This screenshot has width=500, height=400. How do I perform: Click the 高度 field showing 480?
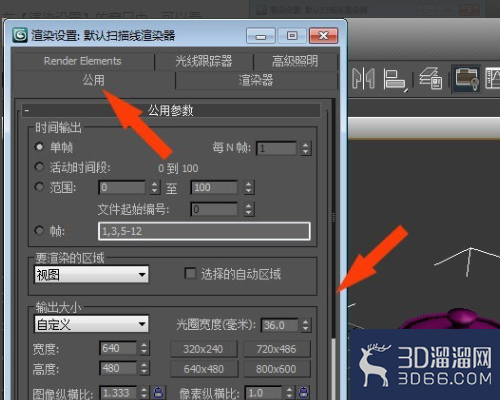point(118,368)
